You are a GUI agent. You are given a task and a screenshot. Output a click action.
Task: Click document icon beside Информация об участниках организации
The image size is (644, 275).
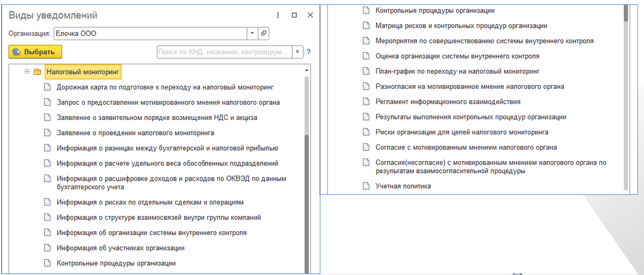point(47,248)
